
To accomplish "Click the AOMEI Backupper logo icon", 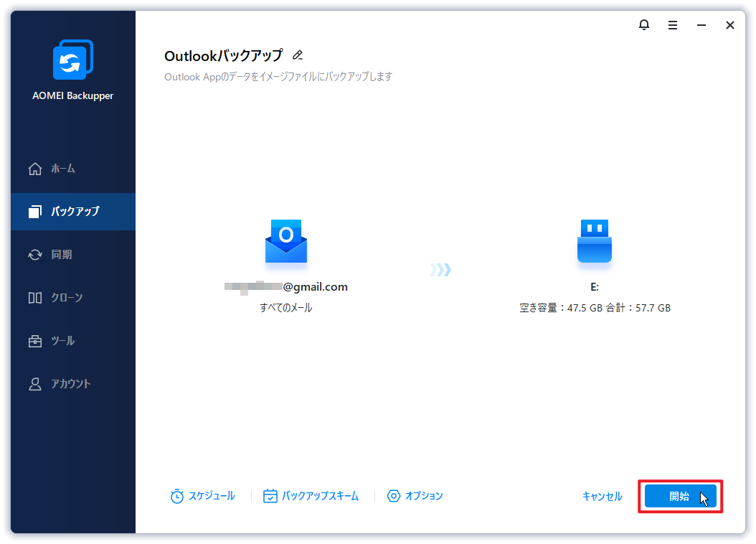I will 73,60.
